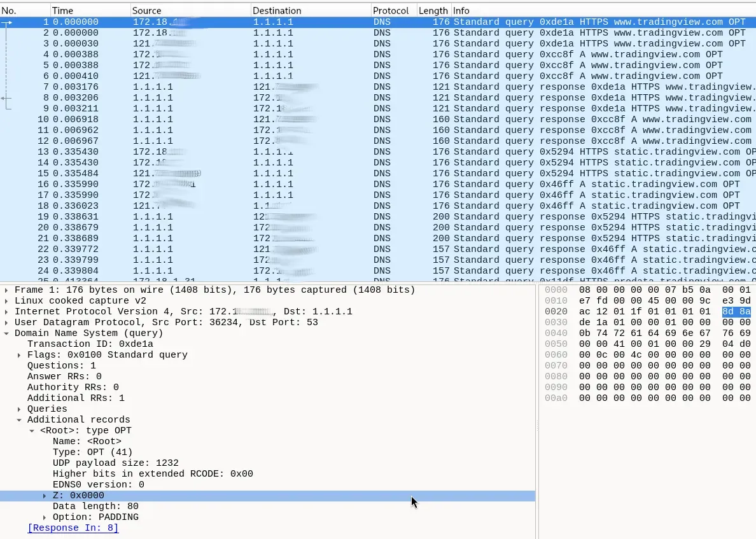Expand the User Datagram Protocol node
The width and height of the screenshot is (756, 539).
click(6, 323)
